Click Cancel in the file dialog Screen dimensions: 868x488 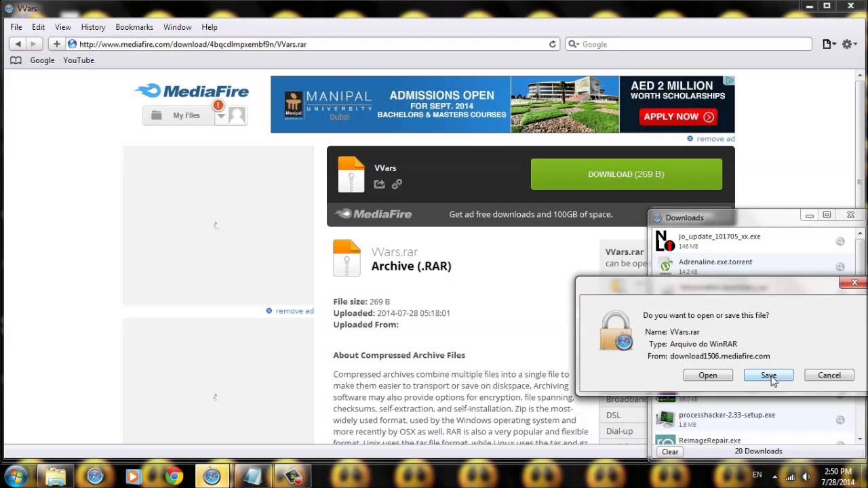tap(829, 375)
